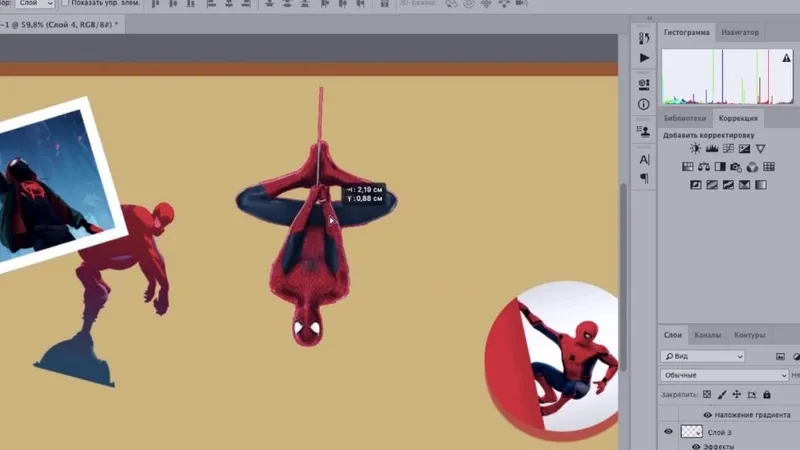Add a Color Balance scales adjustment
The image size is (800, 450).
click(704, 167)
